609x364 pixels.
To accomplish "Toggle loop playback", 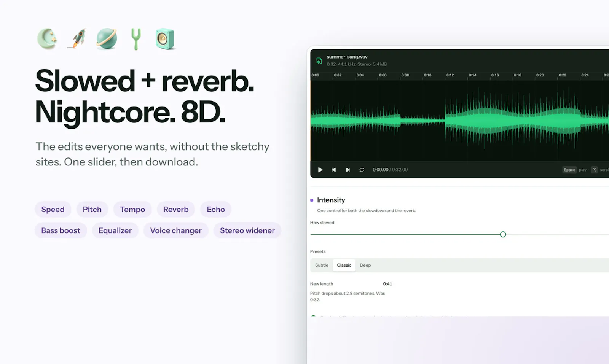I will (362, 170).
